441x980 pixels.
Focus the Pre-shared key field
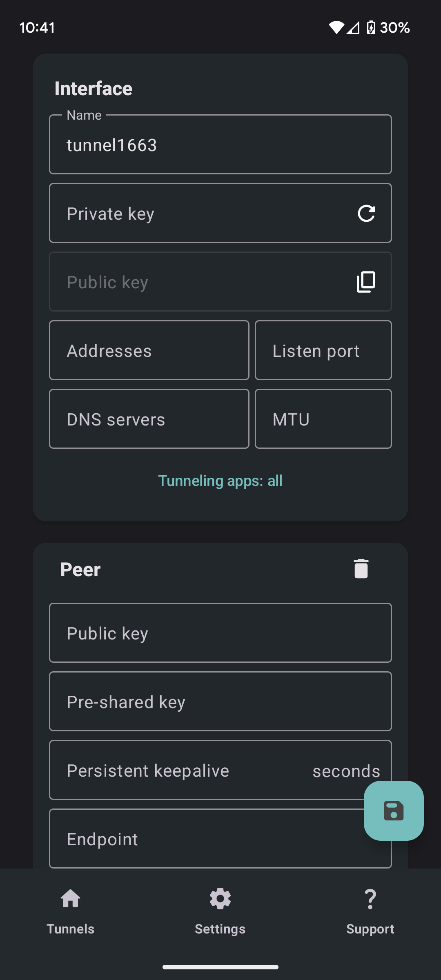pyautogui.click(x=220, y=702)
